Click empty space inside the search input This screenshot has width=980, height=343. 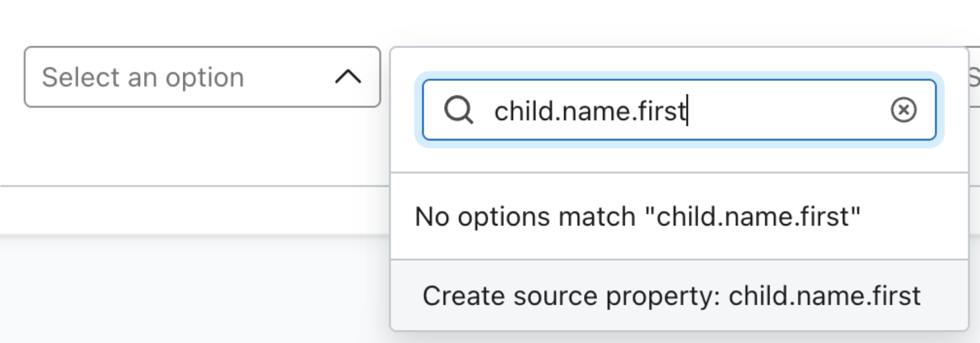pyautogui.click(x=788, y=110)
